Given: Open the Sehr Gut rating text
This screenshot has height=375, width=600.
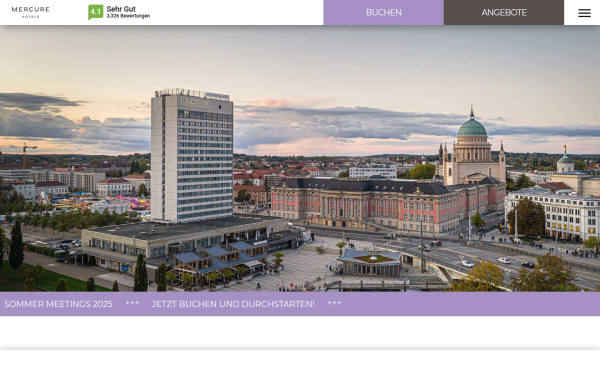Looking at the screenshot, I should click(x=121, y=9).
